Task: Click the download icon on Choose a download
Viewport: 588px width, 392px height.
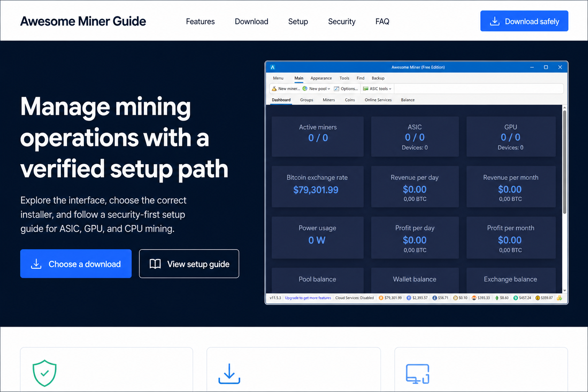Action: click(x=36, y=264)
